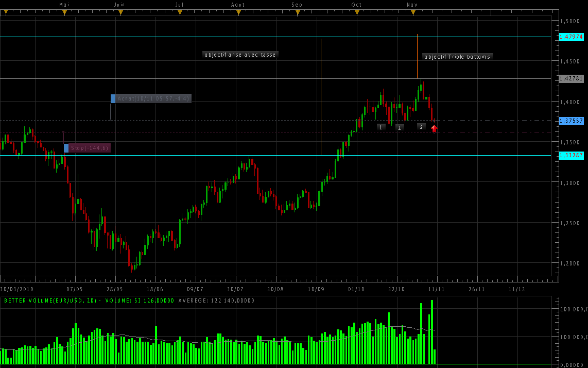Select the blue Achat order icon
Viewport: 588px width, 368px height.
(x=113, y=97)
